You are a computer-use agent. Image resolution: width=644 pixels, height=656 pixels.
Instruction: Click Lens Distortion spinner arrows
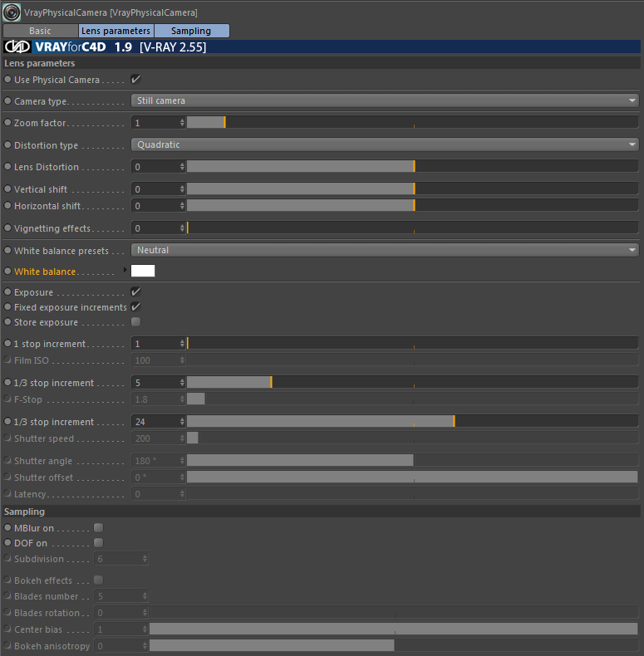pyautogui.click(x=182, y=167)
